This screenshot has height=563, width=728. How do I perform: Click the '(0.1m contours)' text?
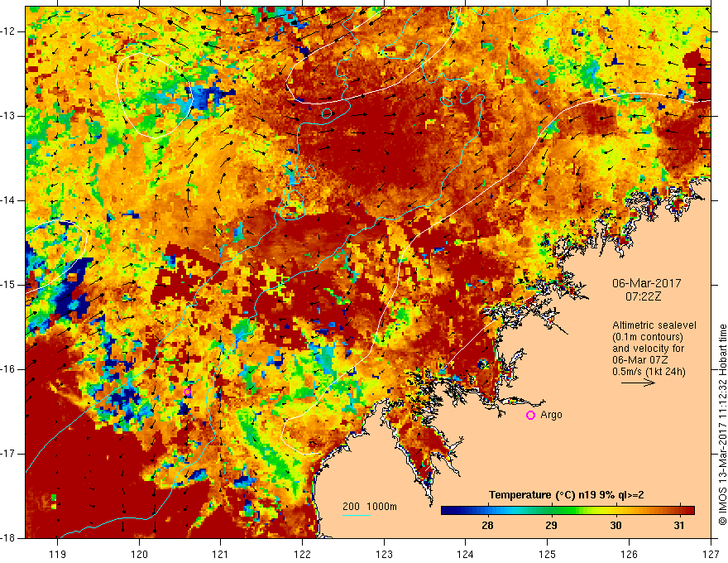pos(648,337)
